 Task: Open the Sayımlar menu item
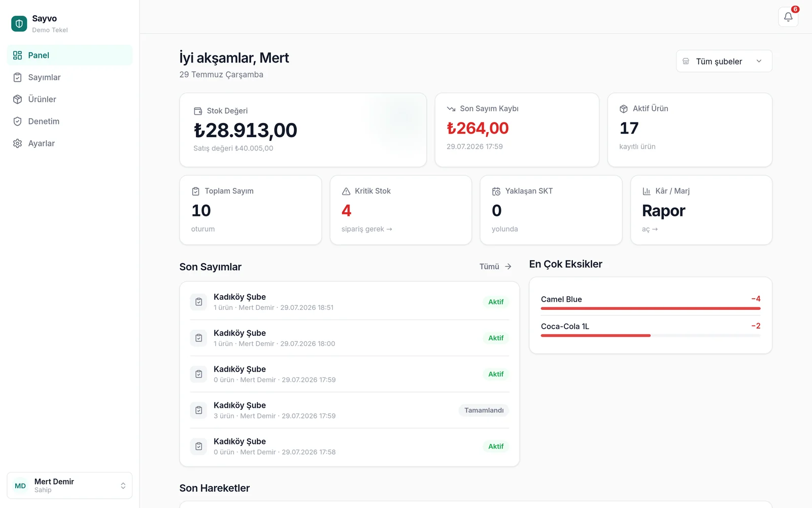click(70, 77)
